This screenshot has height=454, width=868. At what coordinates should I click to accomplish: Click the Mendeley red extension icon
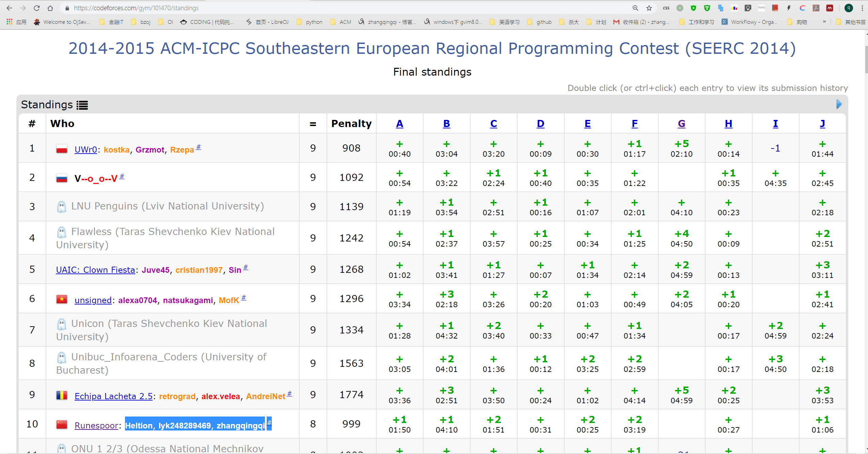point(830,8)
